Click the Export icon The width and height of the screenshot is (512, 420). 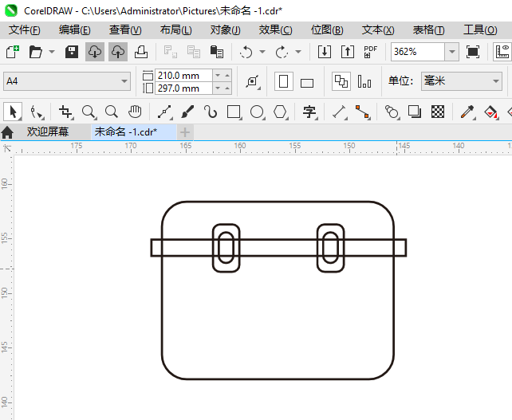348,52
